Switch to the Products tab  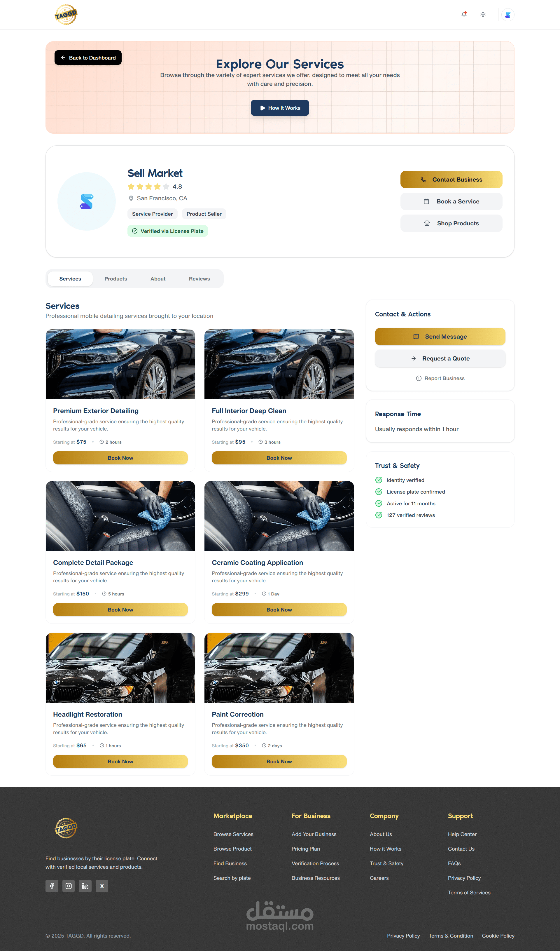(x=116, y=279)
